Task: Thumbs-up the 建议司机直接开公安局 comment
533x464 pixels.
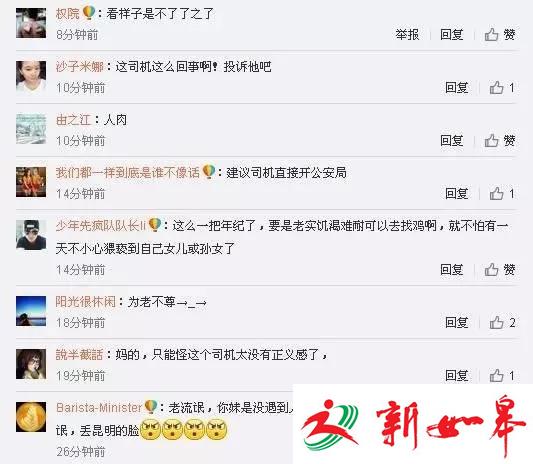Action: (x=502, y=193)
